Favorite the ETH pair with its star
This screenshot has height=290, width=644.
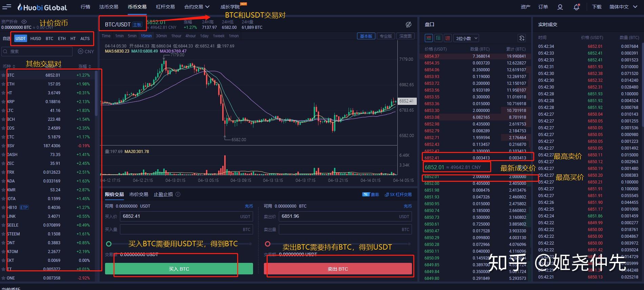pyautogui.click(x=3, y=84)
